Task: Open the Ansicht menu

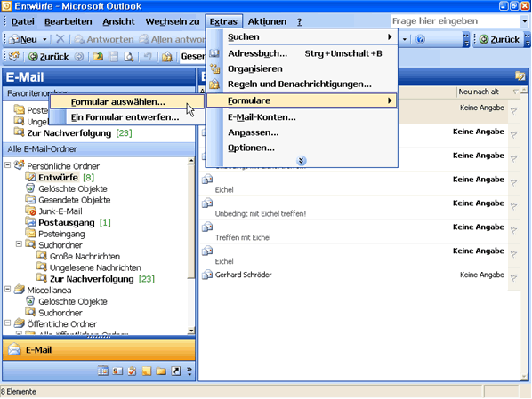Action: click(x=118, y=21)
